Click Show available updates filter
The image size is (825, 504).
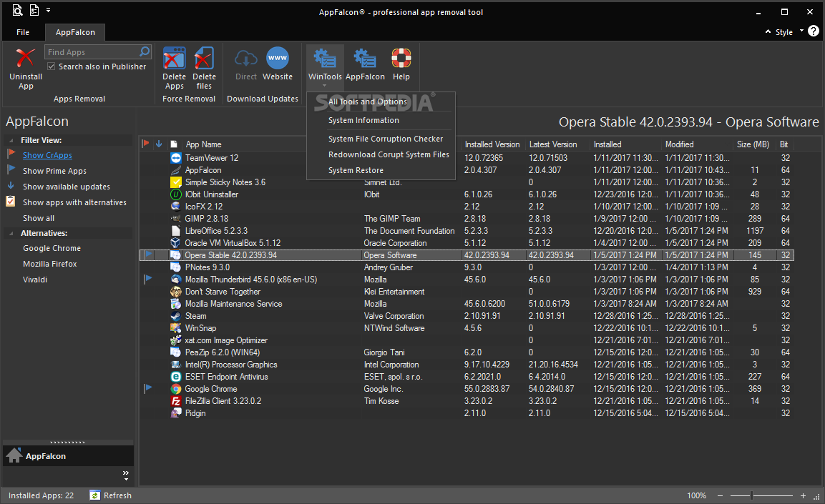tap(67, 187)
